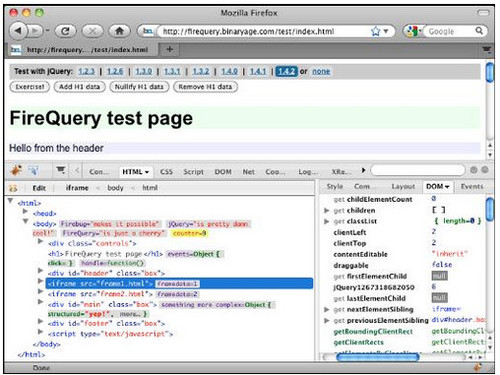Open the Script panel tab

193,172
